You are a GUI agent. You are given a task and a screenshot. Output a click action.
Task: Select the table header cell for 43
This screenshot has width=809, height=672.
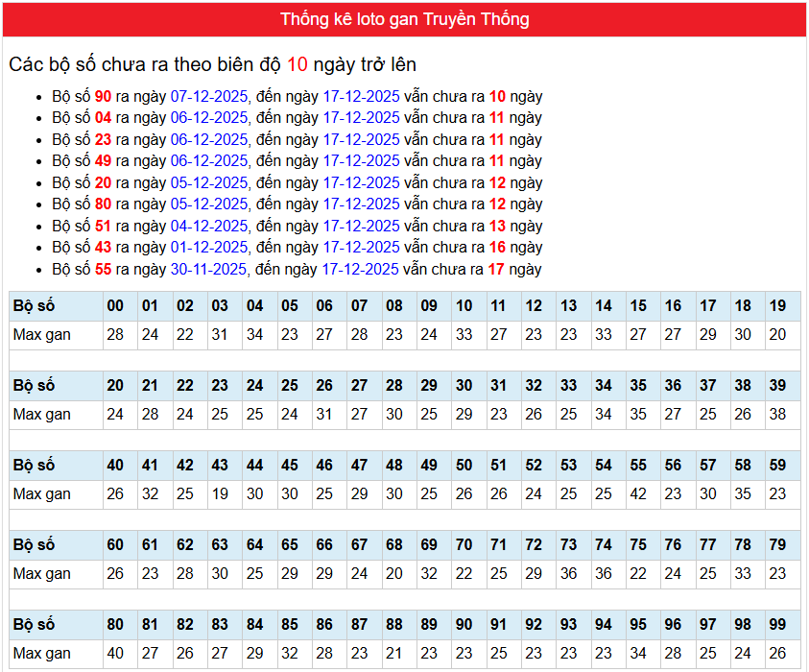[220, 466]
